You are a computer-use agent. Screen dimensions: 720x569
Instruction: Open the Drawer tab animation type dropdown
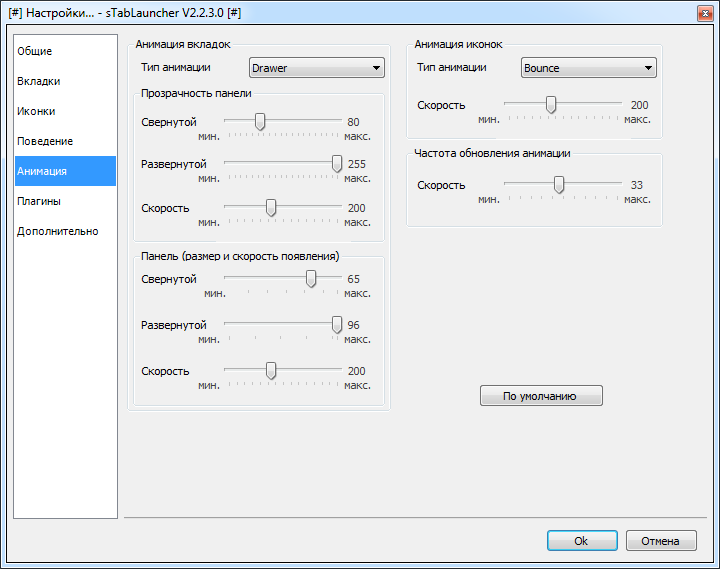pyautogui.click(x=316, y=68)
